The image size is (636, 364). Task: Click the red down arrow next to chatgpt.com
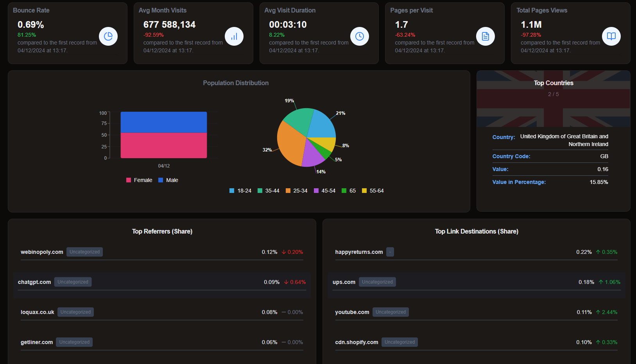pos(286,282)
